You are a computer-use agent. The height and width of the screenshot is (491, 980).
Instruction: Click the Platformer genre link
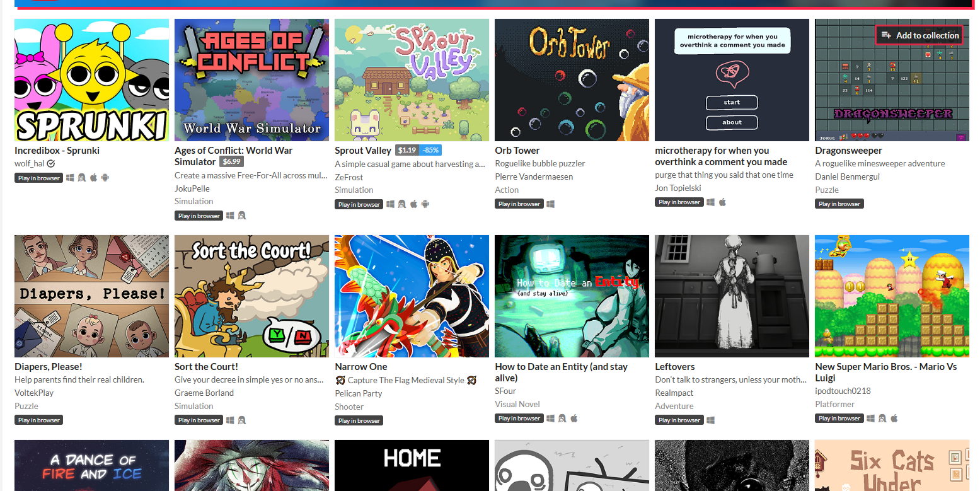pyautogui.click(x=835, y=404)
